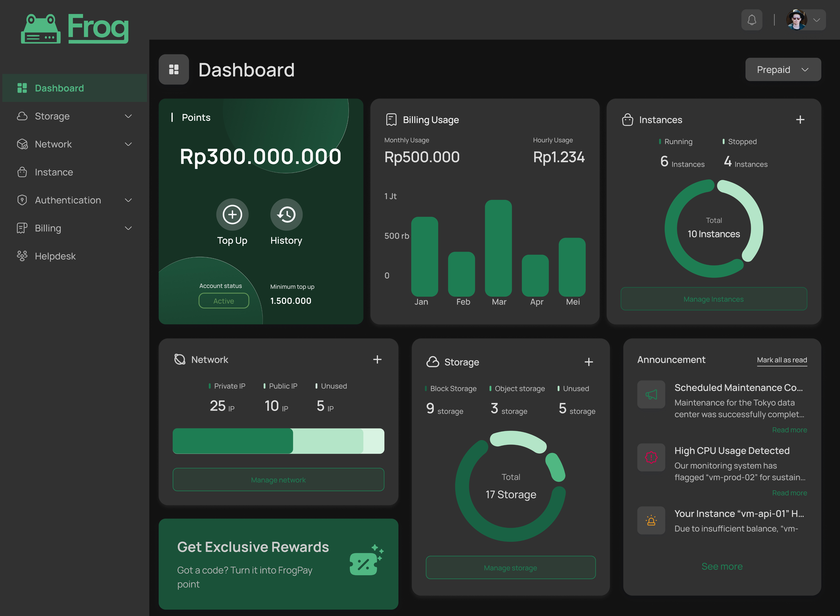Expand the Storage sidebar menu chevron

pos(128,116)
